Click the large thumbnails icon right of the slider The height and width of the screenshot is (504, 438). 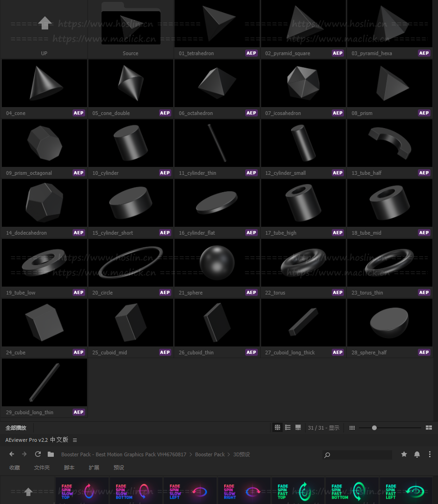click(x=429, y=427)
